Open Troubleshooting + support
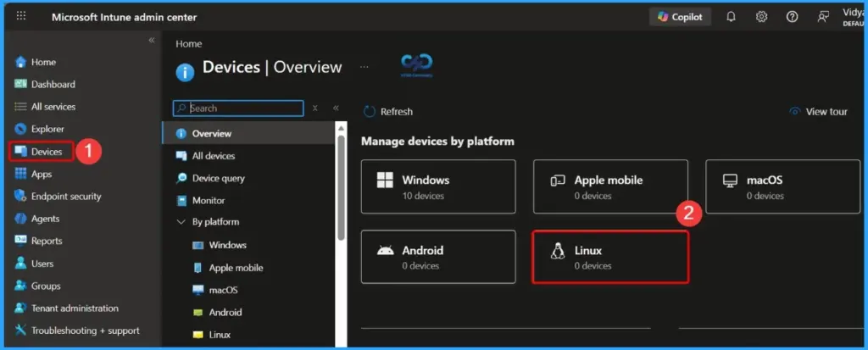The image size is (868, 350). 77,331
